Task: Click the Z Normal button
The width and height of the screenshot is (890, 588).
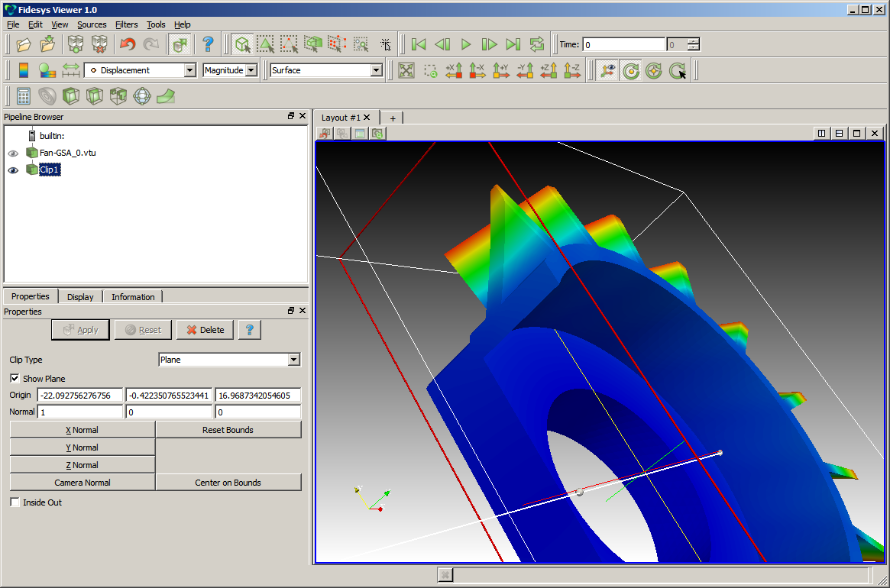Action: pyautogui.click(x=82, y=465)
